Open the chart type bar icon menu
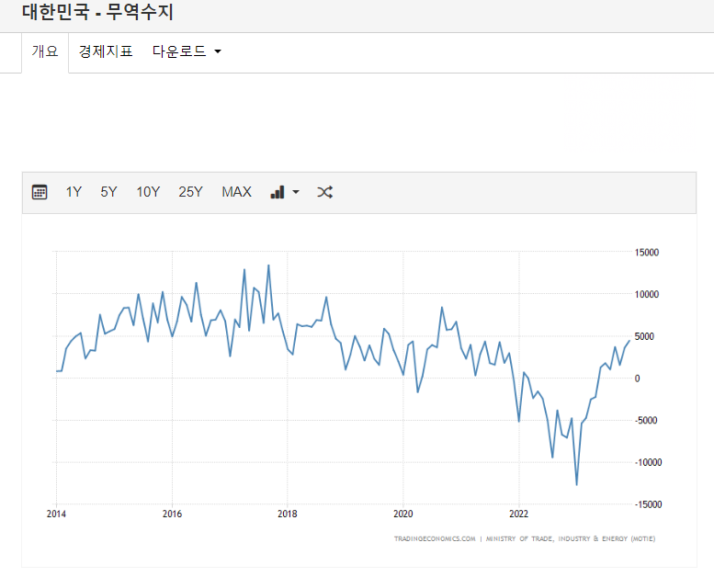This screenshot has width=714, height=588. pyautogui.click(x=285, y=192)
